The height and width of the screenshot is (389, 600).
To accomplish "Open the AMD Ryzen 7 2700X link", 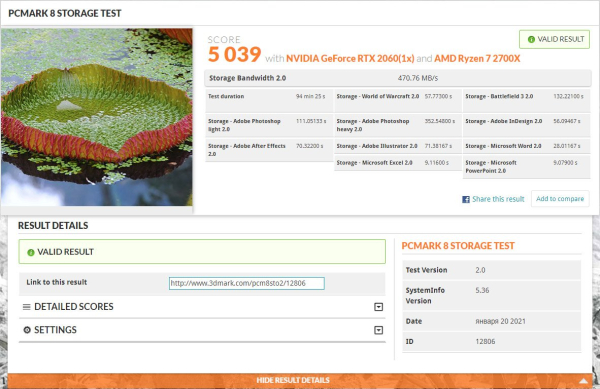I will (477, 59).
